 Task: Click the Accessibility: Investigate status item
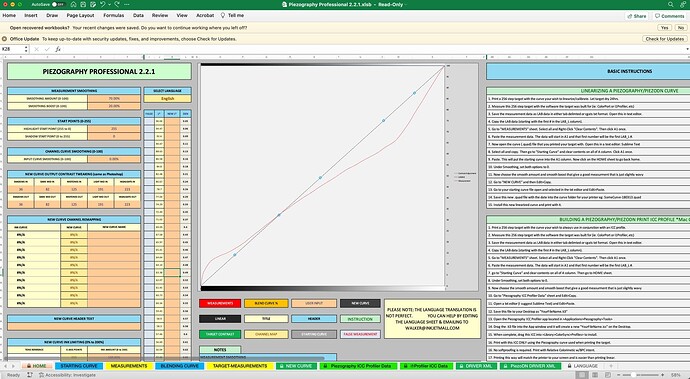67,375
